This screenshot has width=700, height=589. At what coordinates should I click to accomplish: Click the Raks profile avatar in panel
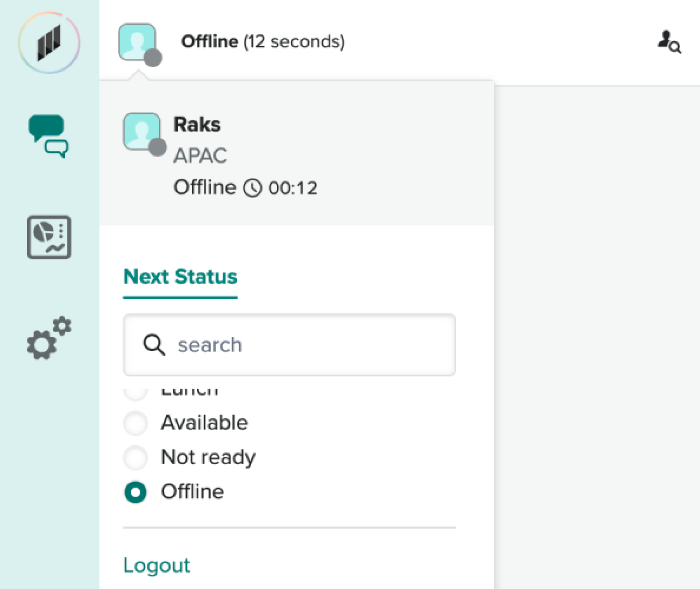click(142, 132)
